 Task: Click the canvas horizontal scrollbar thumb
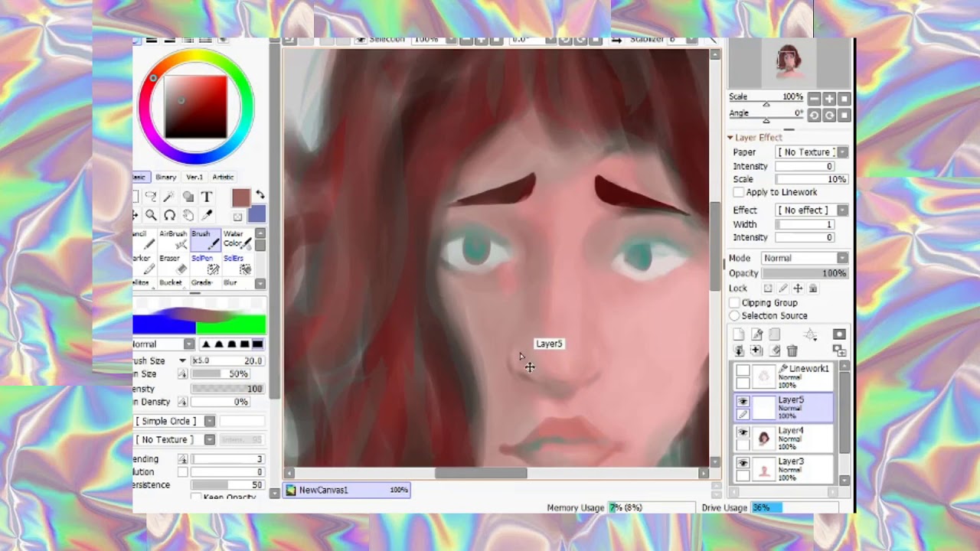(x=481, y=473)
